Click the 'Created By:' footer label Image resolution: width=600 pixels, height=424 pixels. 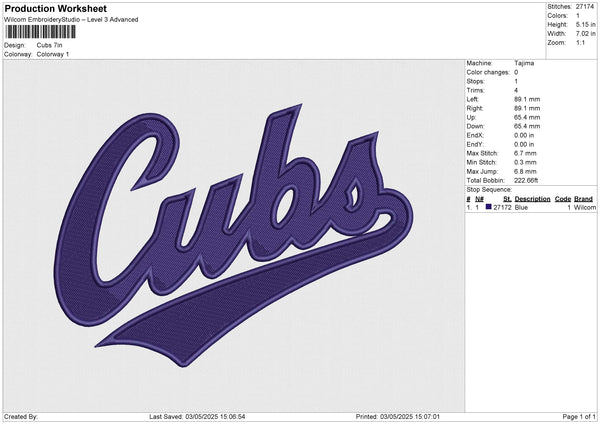coord(21,416)
